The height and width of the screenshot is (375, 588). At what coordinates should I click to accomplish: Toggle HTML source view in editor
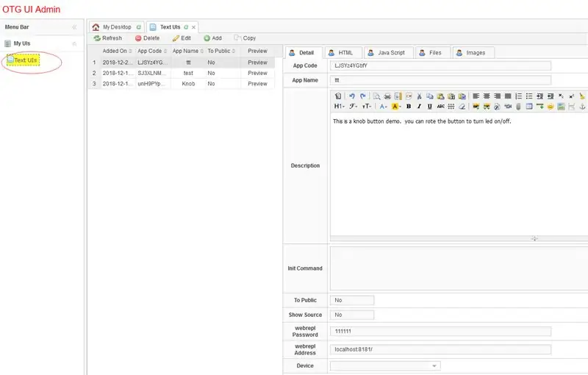338,96
